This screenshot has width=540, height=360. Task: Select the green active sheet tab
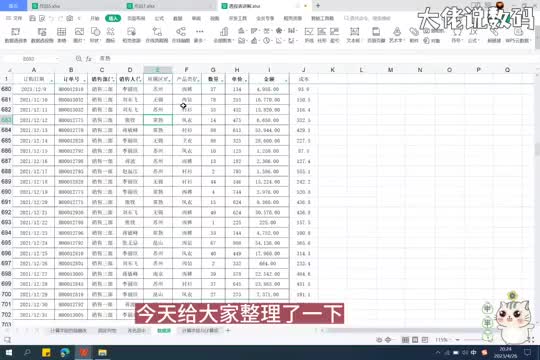coord(164,330)
